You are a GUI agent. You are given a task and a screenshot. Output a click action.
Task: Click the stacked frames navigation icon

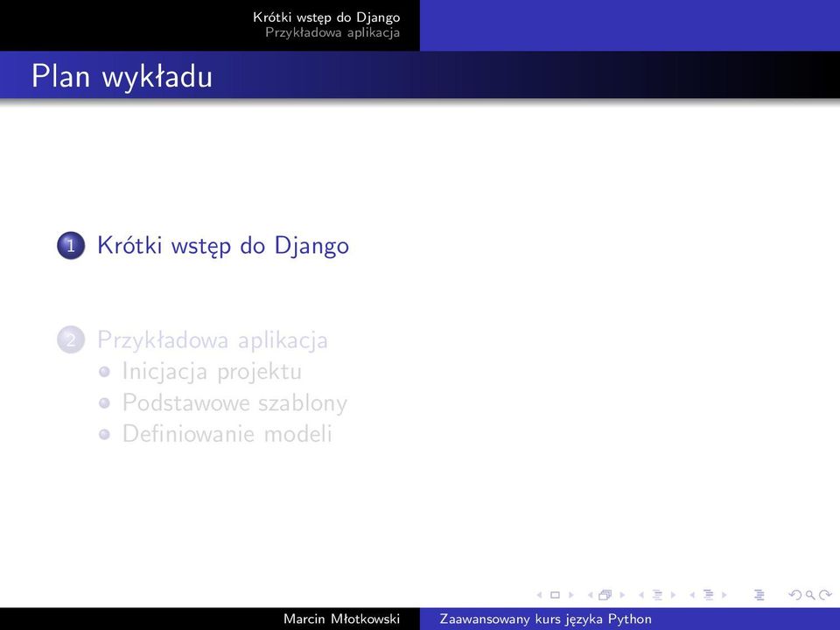pos(605,595)
